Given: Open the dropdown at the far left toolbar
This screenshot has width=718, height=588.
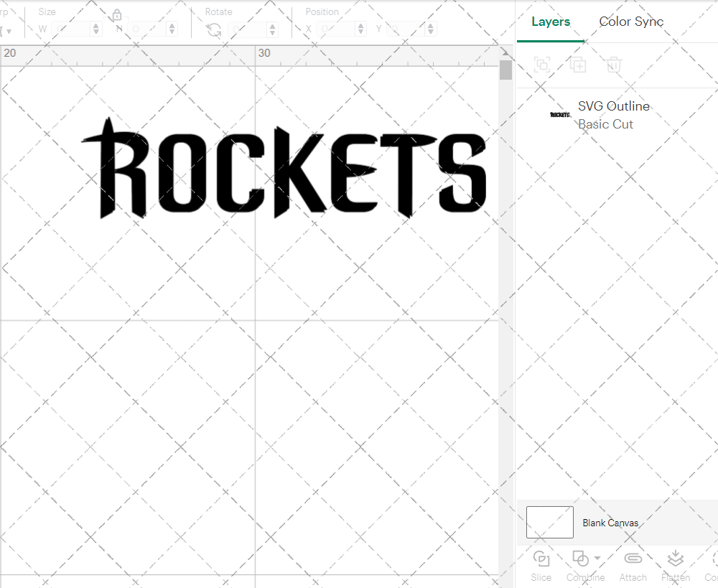Looking at the screenshot, I should tap(9, 29).
